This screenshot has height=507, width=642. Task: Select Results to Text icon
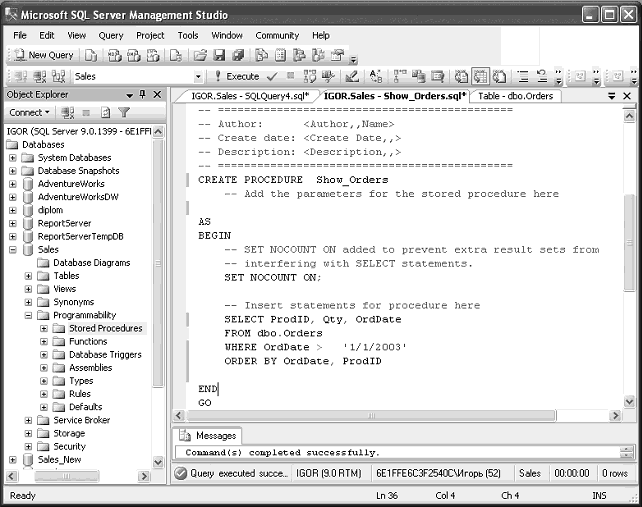[461, 77]
